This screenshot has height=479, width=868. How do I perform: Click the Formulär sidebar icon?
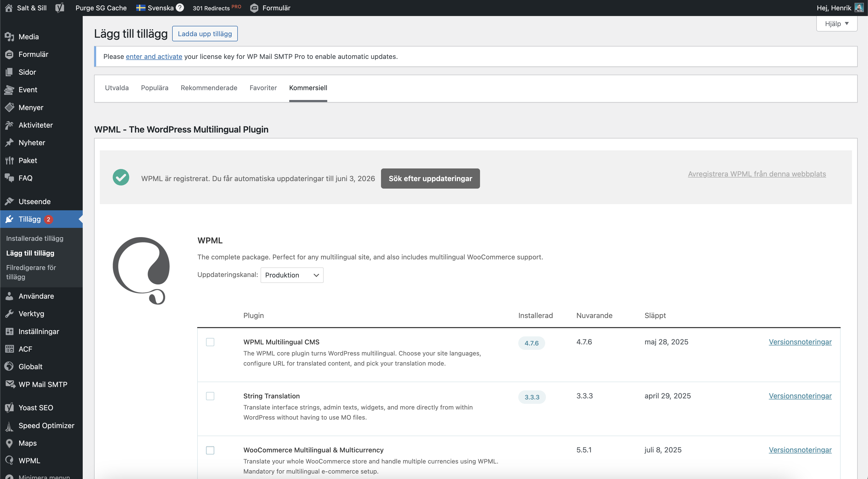click(x=9, y=54)
